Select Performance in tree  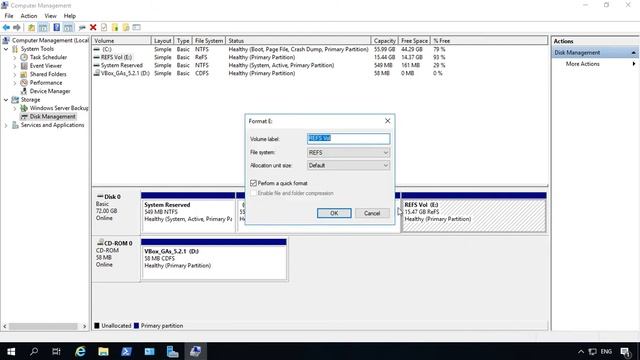tap(46, 83)
